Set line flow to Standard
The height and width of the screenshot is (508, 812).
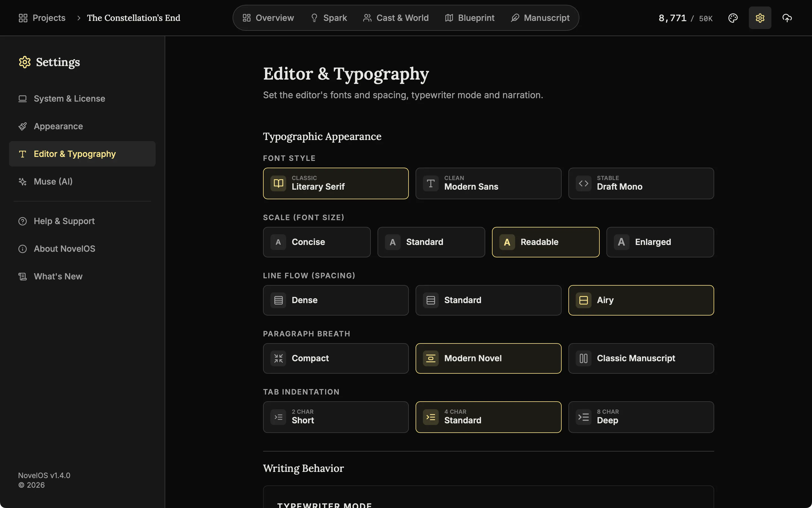[x=488, y=300]
